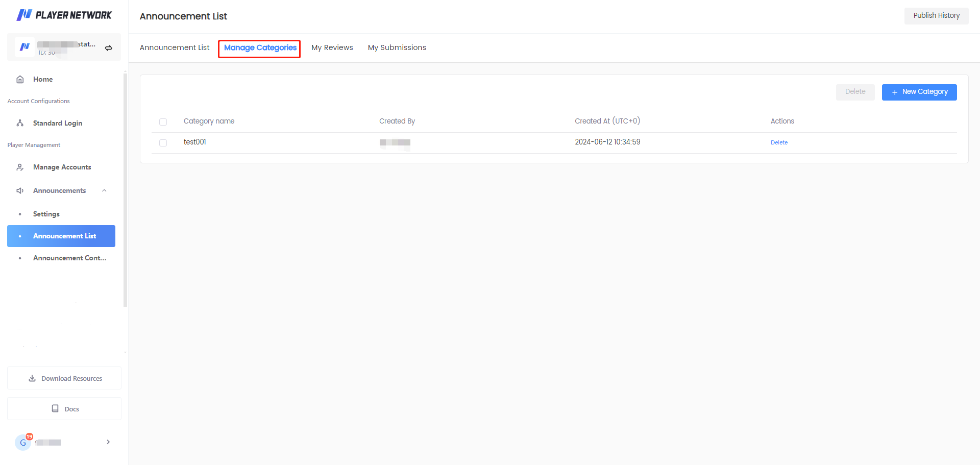Open Docs via the book icon
980x465 pixels.
click(x=55, y=409)
